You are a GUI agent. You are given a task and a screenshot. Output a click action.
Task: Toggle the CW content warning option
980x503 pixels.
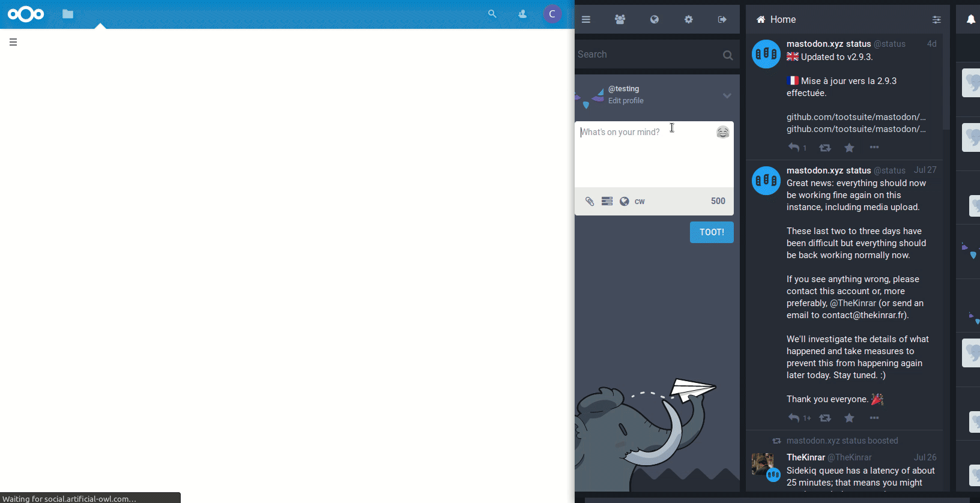point(640,201)
